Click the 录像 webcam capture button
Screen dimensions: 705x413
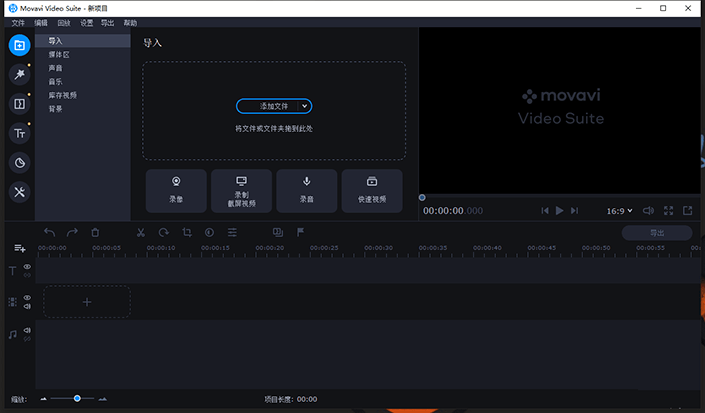click(x=176, y=191)
